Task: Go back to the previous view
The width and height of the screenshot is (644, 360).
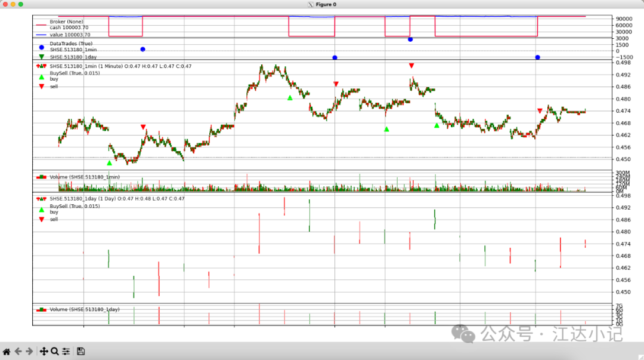Action: (x=18, y=352)
